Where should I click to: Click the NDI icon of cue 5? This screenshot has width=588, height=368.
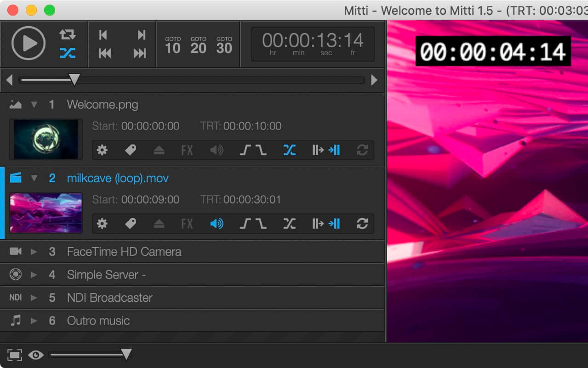point(16,298)
